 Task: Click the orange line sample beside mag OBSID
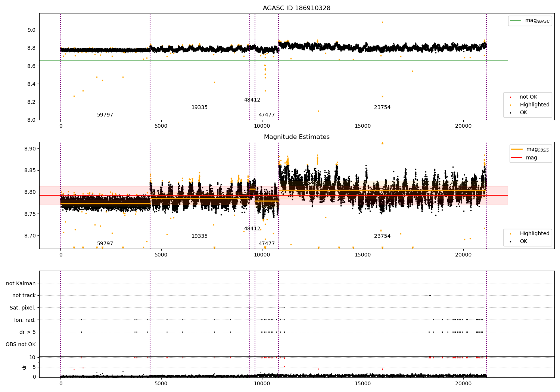tap(517, 149)
